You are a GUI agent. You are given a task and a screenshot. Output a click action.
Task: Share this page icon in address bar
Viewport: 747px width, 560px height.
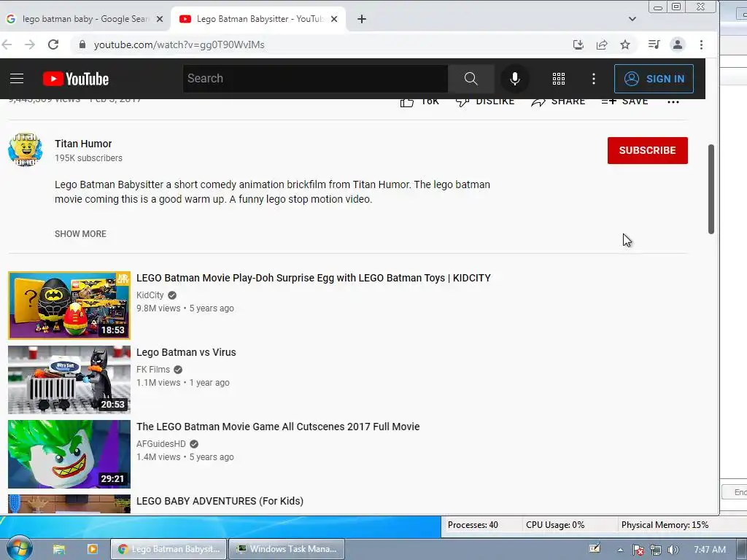click(602, 44)
